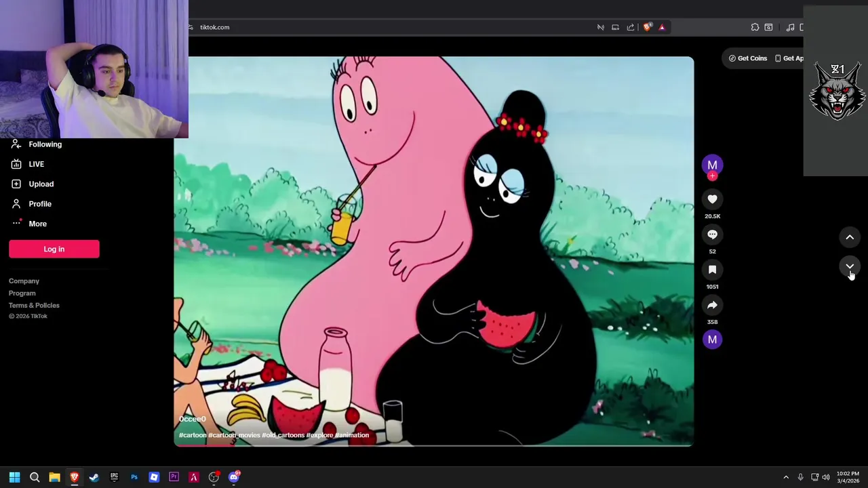Go to previous video with up chevron
Viewport: 868px width, 488px height.
point(850,237)
